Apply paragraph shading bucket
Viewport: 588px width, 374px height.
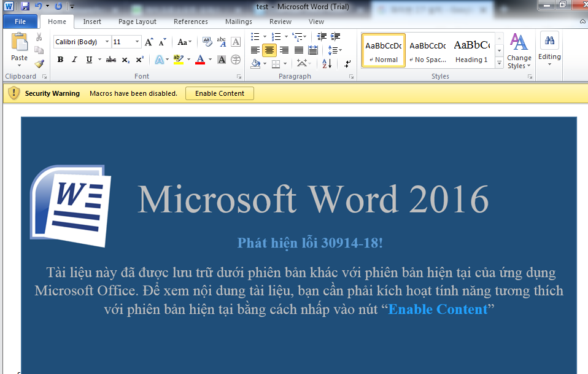click(x=256, y=64)
